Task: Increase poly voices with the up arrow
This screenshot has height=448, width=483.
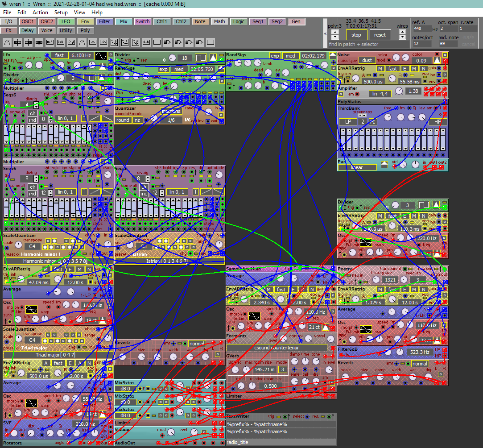Action: pos(335,32)
